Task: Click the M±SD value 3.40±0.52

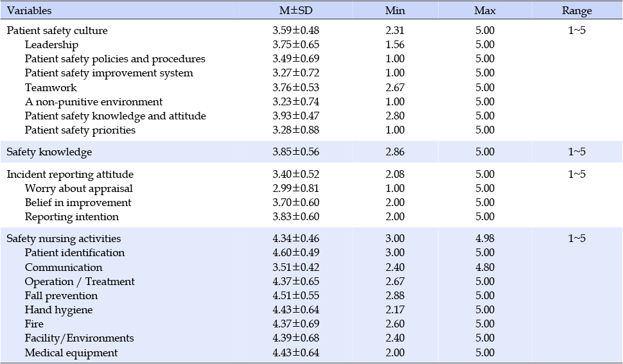Action: (x=295, y=174)
